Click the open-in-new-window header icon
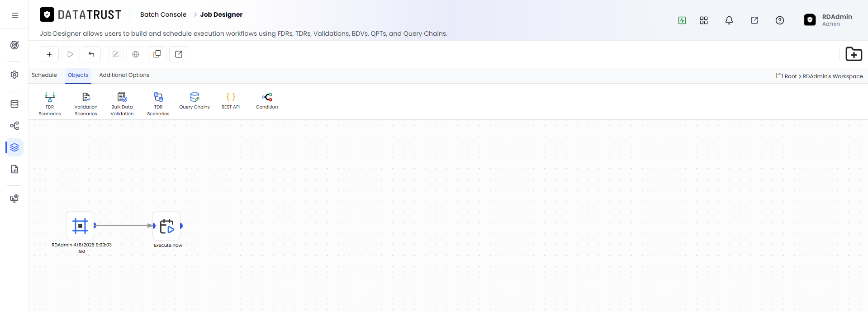Image resolution: width=868 pixels, height=312 pixels. [754, 20]
